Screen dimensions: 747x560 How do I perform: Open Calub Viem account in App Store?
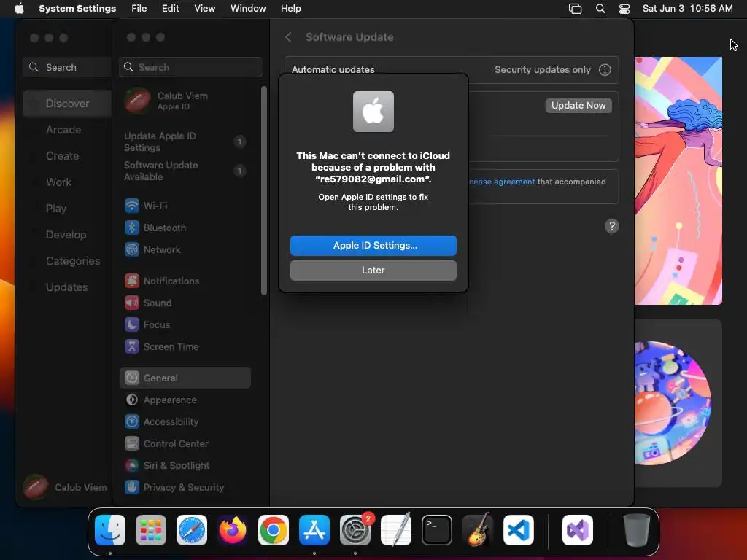point(65,487)
